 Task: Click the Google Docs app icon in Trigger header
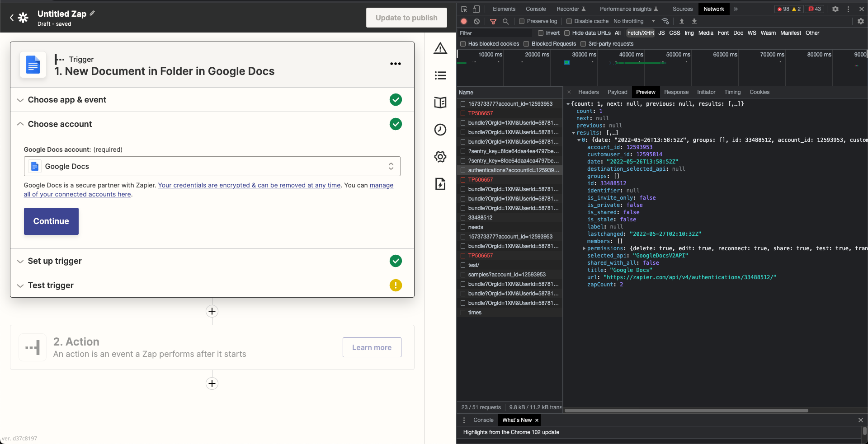[x=33, y=65]
